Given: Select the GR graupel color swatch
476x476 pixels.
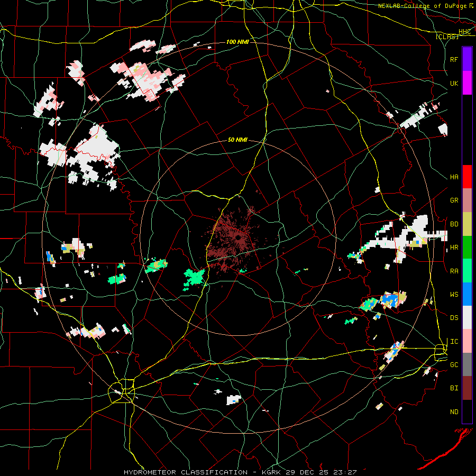Looking at the screenshot, I should point(467,200).
